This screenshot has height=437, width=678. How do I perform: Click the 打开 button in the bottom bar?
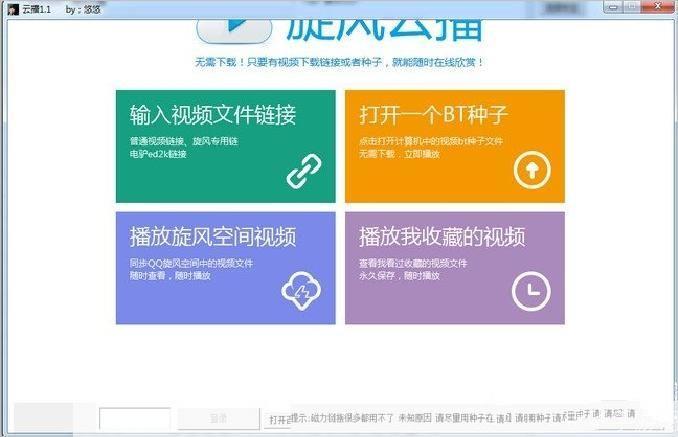(x=278, y=419)
